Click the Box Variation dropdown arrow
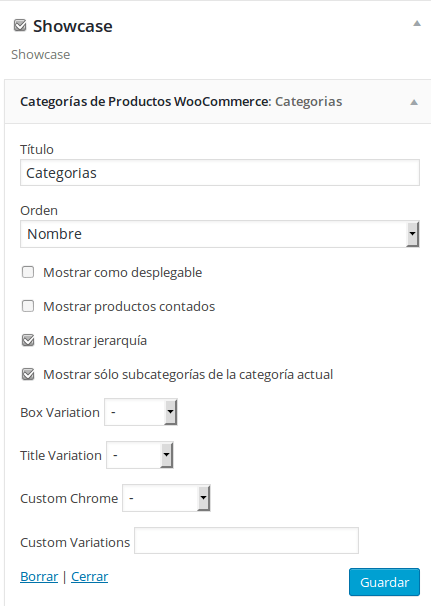The height and width of the screenshot is (606, 431). [x=170, y=412]
